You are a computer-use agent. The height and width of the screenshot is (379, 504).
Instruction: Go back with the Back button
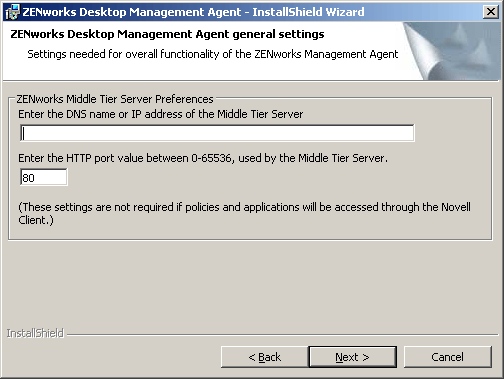pos(265,357)
